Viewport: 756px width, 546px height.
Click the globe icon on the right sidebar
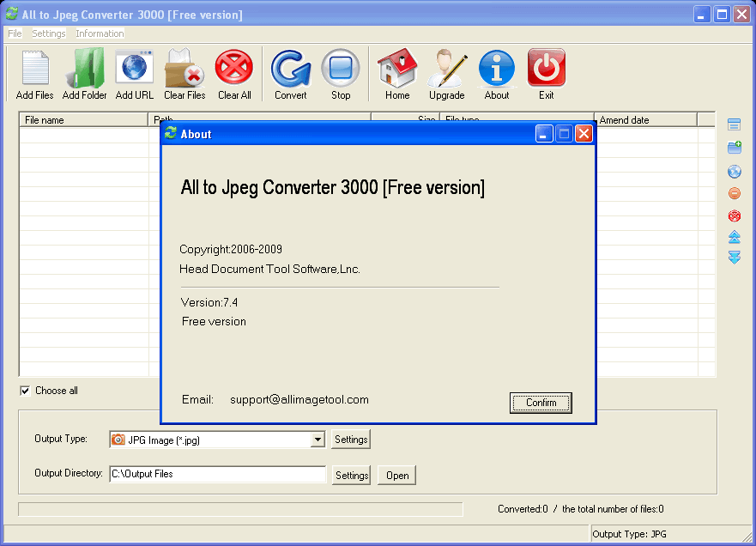734,172
